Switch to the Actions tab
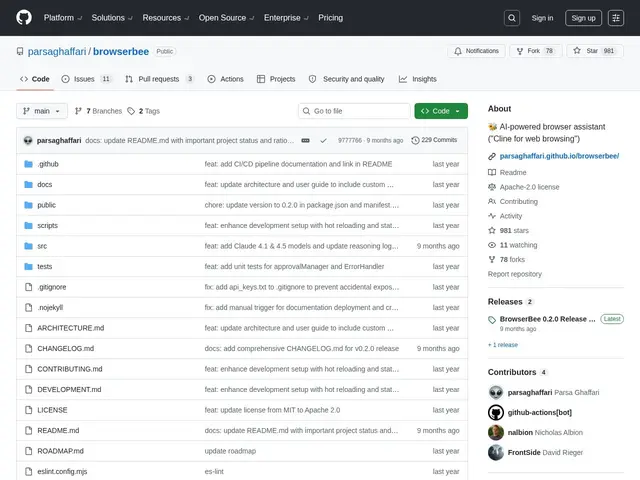 click(x=225, y=79)
